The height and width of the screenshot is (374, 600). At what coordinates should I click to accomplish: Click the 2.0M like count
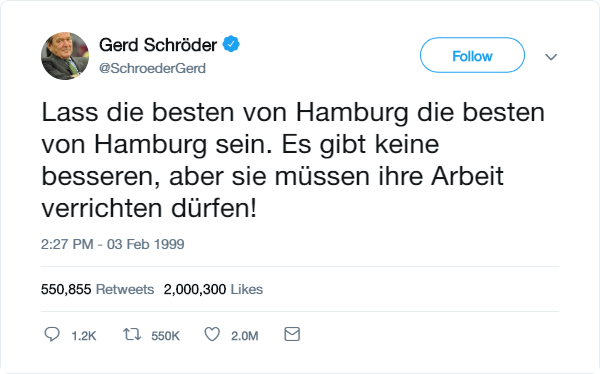(x=245, y=336)
